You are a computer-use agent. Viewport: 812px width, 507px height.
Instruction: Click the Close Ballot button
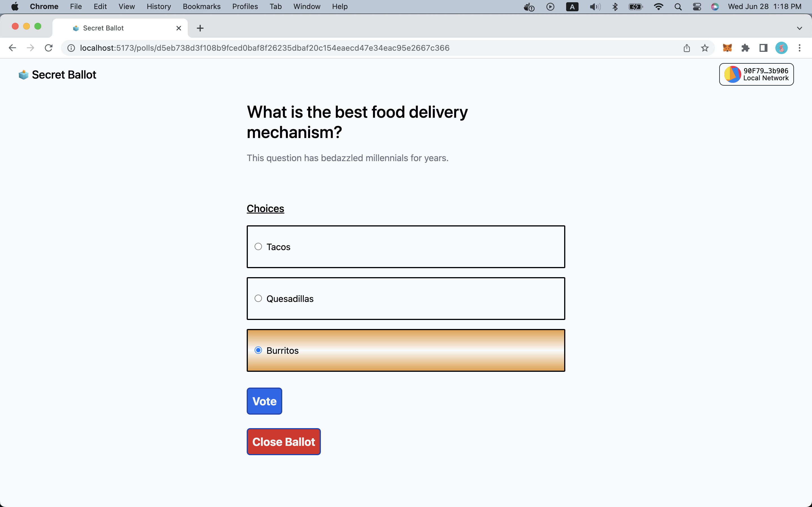[284, 442]
